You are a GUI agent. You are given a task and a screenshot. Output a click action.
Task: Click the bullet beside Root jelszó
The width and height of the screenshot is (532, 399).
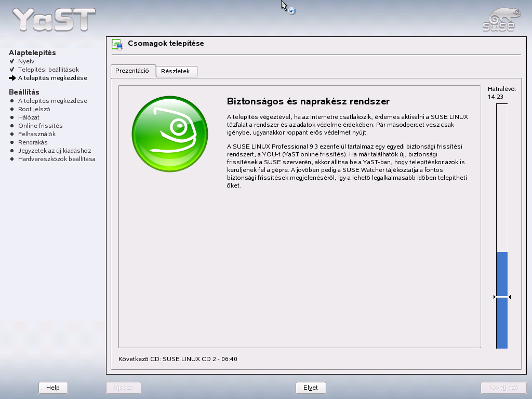(x=12, y=109)
